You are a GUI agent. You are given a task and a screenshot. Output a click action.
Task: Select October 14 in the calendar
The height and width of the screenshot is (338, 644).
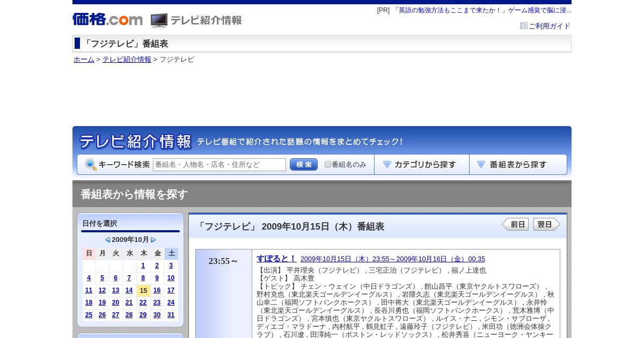129,290
